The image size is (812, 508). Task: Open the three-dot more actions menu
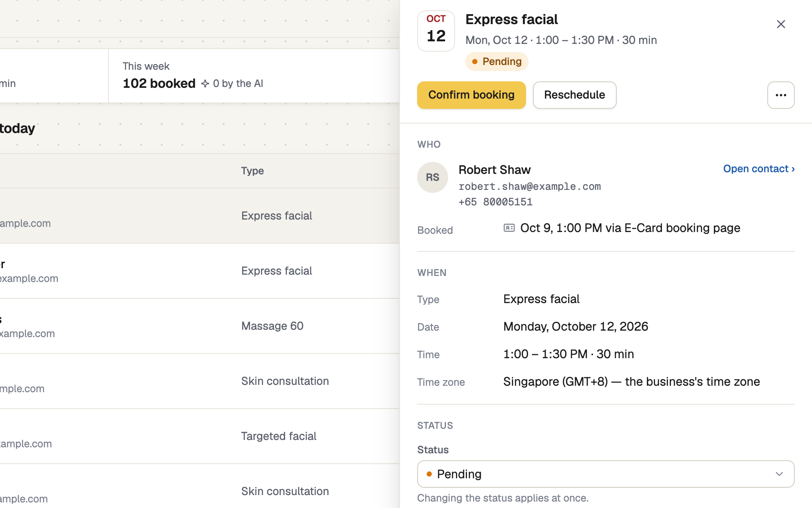[x=781, y=95]
